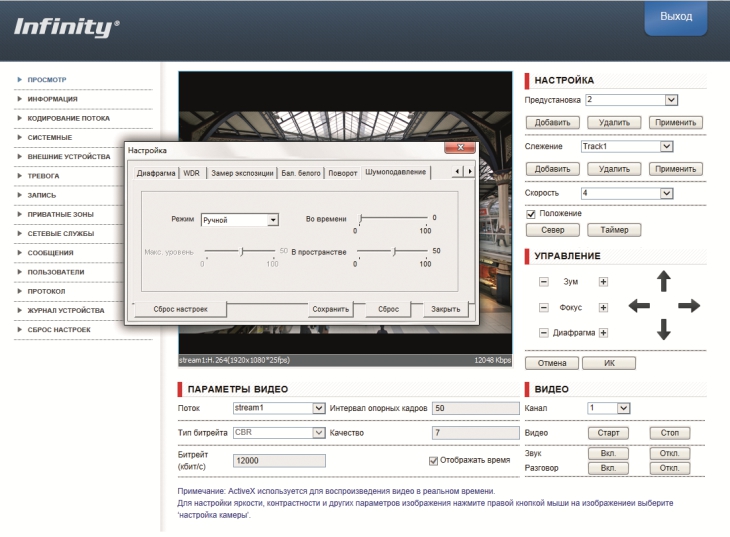
Task: Switch to the Поворот tab
Action: [343, 173]
